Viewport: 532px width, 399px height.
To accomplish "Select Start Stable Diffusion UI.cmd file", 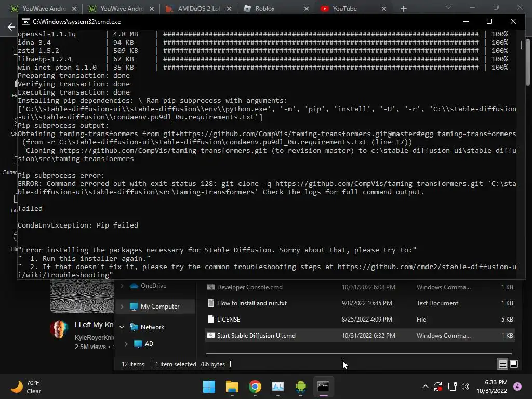I will pos(360,336).
